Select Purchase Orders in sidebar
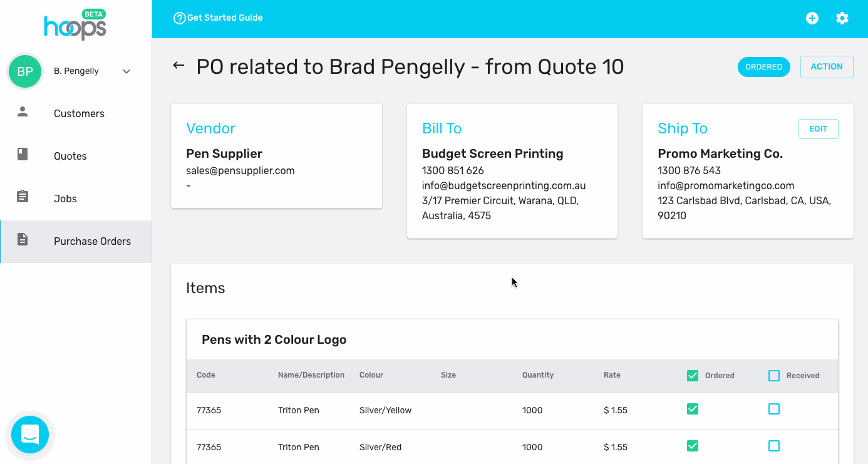 pyautogui.click(x=76, y=242)
